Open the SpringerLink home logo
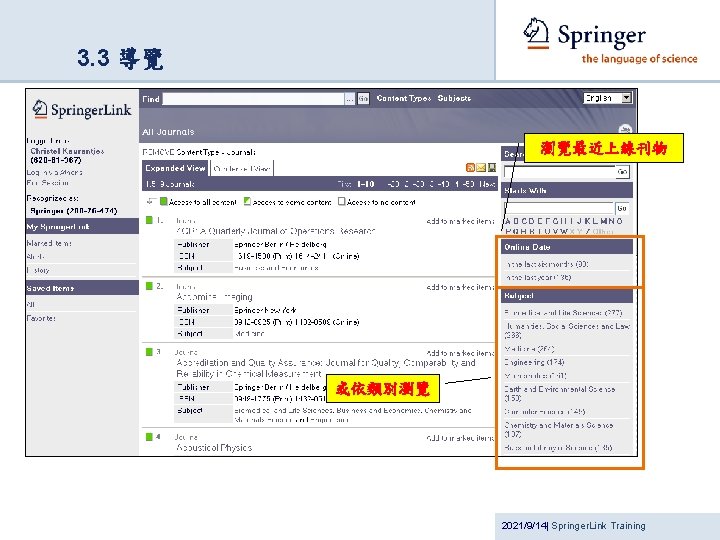 point(82,109)
